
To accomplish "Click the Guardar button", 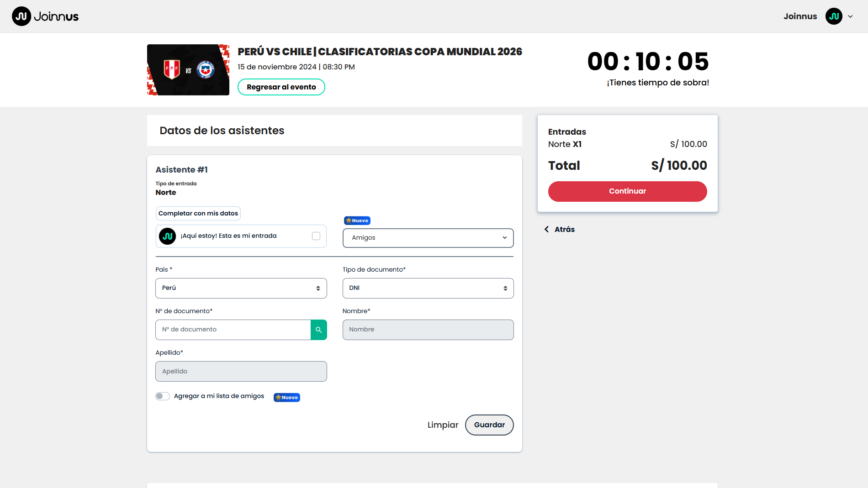I will pyautogui.click(x=489, y=425).
